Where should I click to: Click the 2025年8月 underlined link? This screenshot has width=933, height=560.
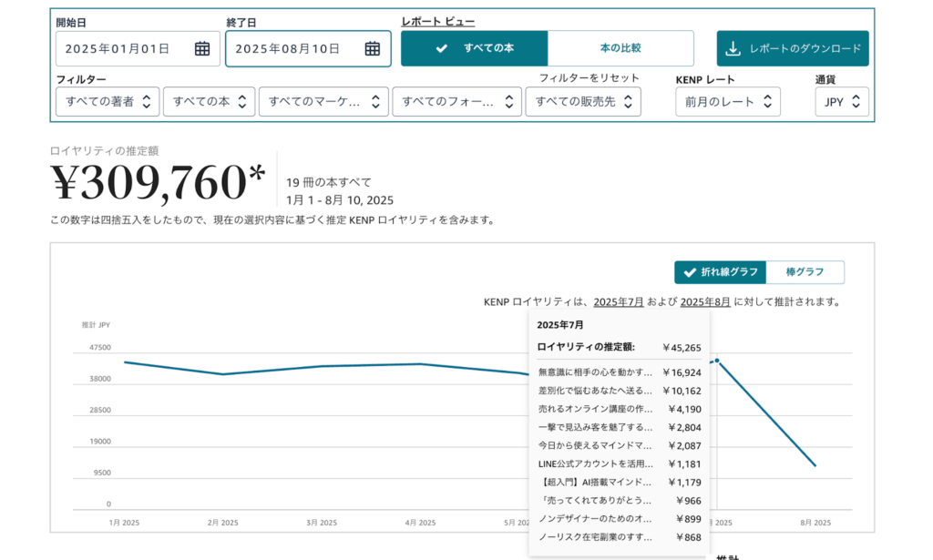click(x=705, y=301)
